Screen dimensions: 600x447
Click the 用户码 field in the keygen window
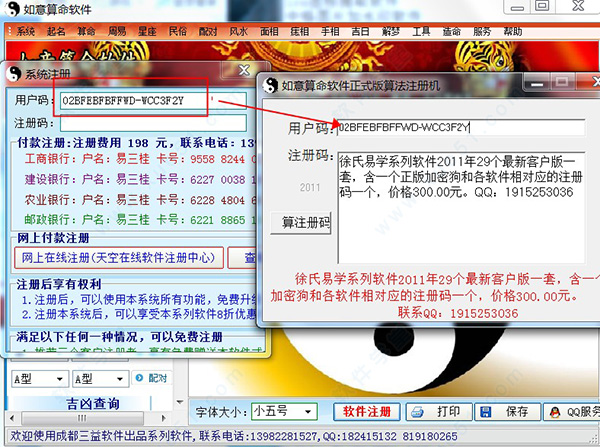(x=461, y=127)
